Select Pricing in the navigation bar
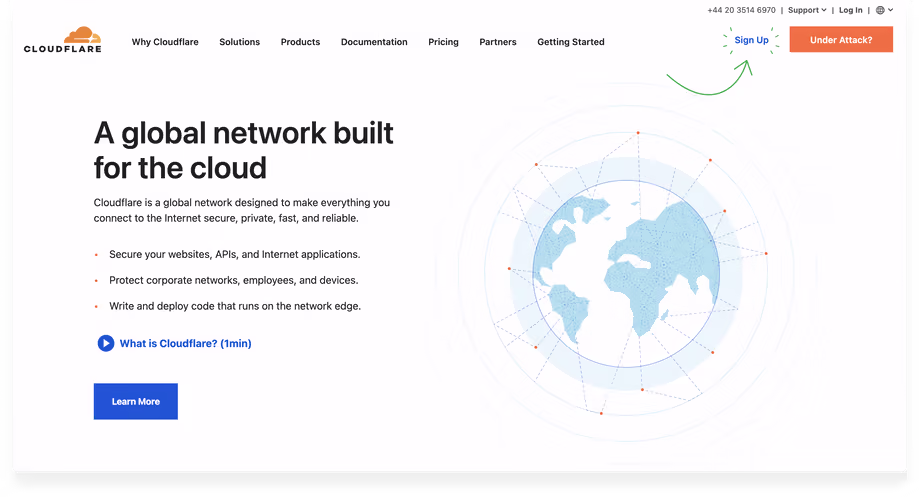 click(443, 42)
